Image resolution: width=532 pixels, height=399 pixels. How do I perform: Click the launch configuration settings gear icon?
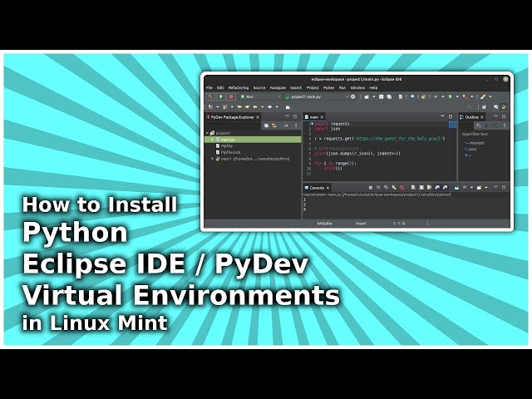353,96
